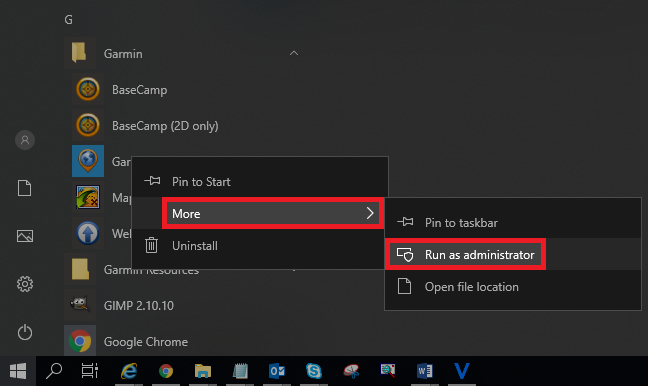
Task: Open Chrome from the taskbar
Action: click(x=166, y=371)
